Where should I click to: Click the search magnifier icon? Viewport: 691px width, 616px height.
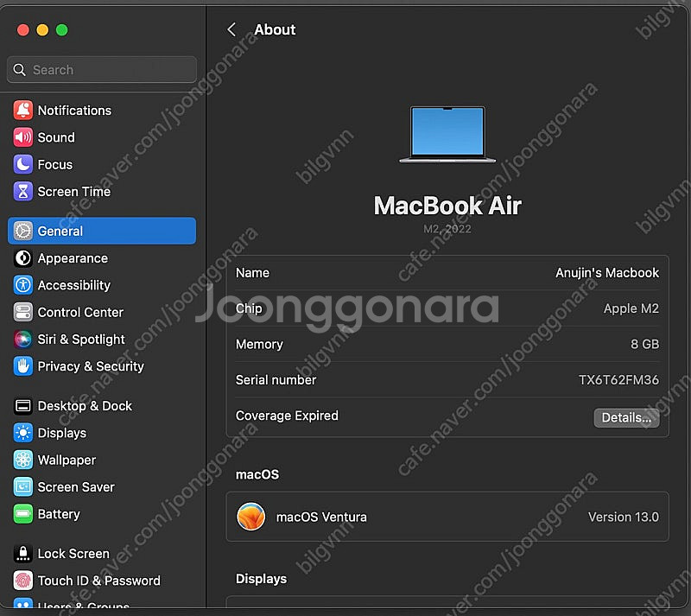(19, 70)
